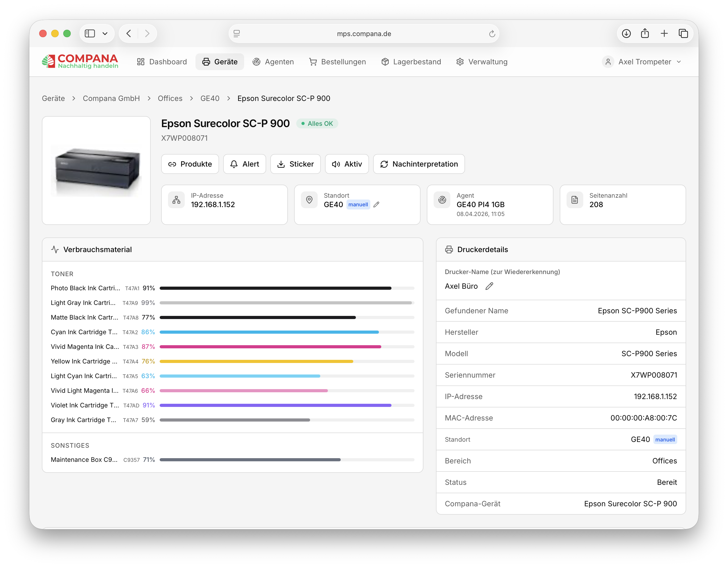Click the Compana GmbH breadcrumb
728x568 pixels.
tap(111, 99)
